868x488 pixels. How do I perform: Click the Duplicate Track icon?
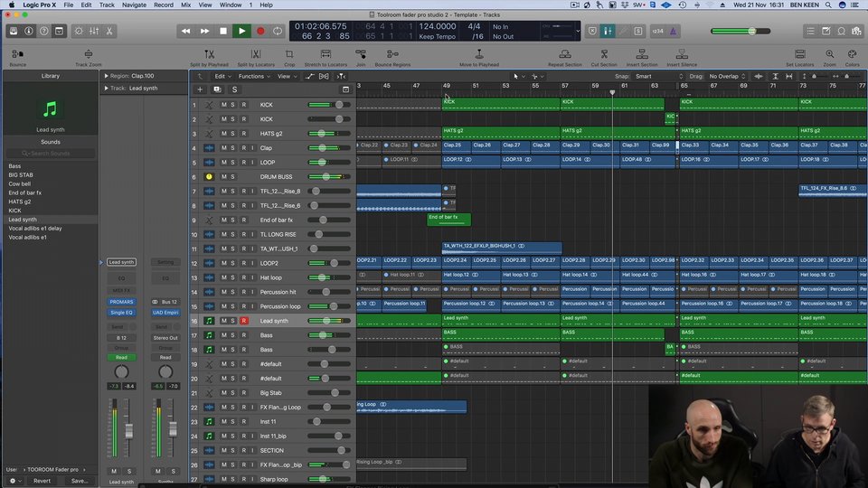coord(217,89)
